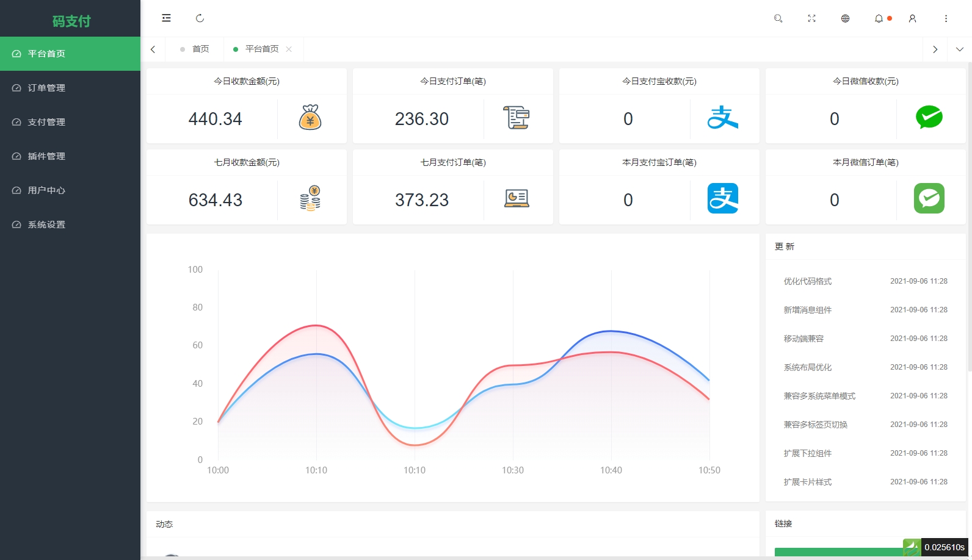
Task: Click the 优化代码格式 update entry
Action: pyautogui.click(x=807, y=281)
